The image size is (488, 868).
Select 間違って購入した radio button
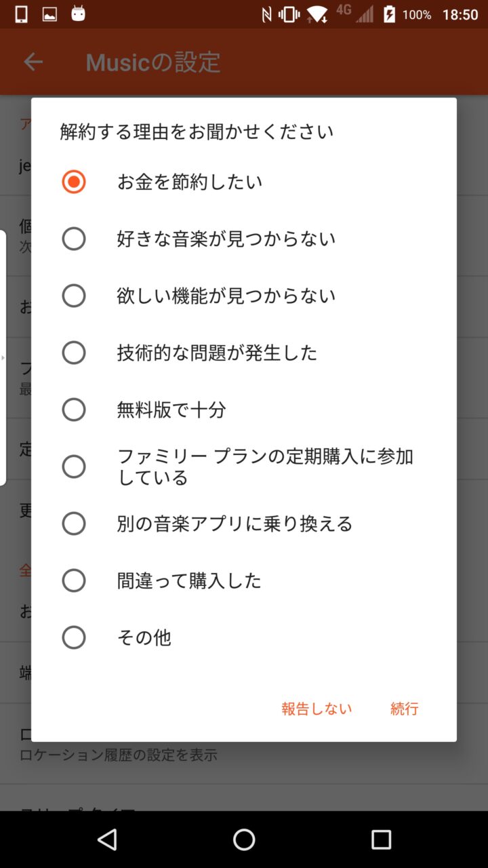[x=74, y=580]
